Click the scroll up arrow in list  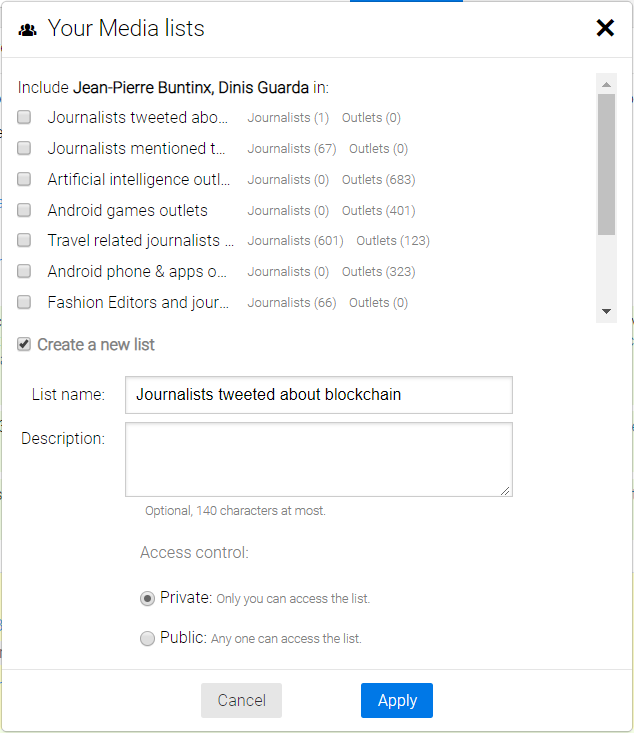click(606, 83)
